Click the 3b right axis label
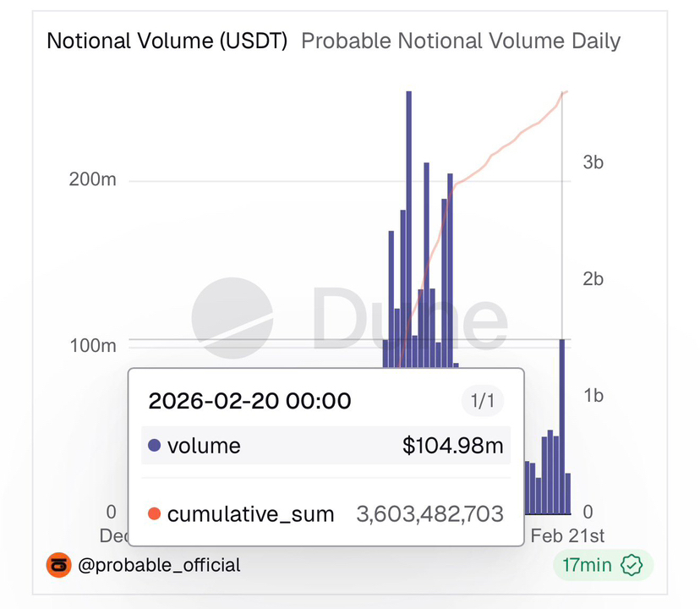The image size is (700, 609). point(593,162)
